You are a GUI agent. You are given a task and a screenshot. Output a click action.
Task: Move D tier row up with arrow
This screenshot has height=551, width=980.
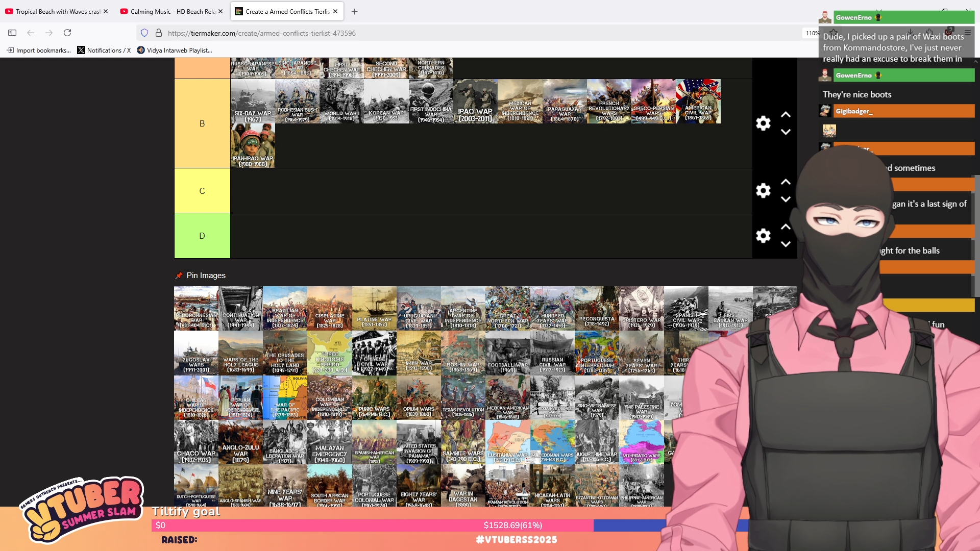(786, 227)
